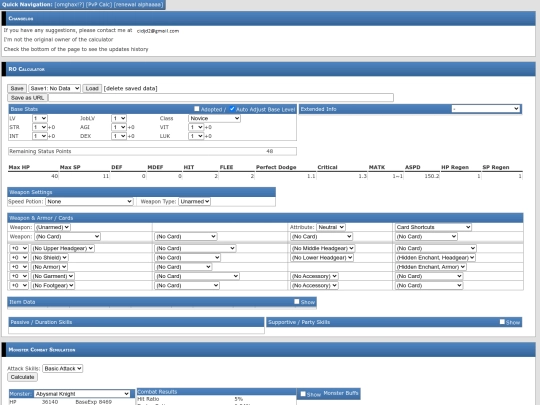This screenshot has height=405, width=540.
Task: Open the Save1: No Data slot dropdown
Action: (x=54, y=89)
